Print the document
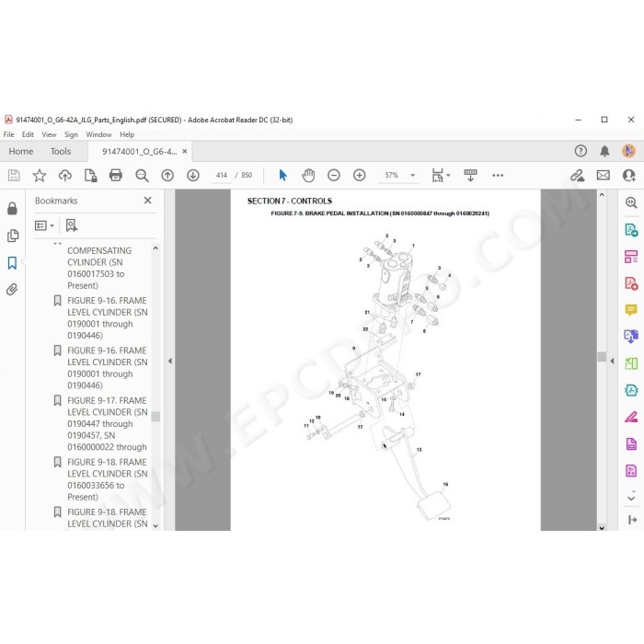 [x=116, y=176]
